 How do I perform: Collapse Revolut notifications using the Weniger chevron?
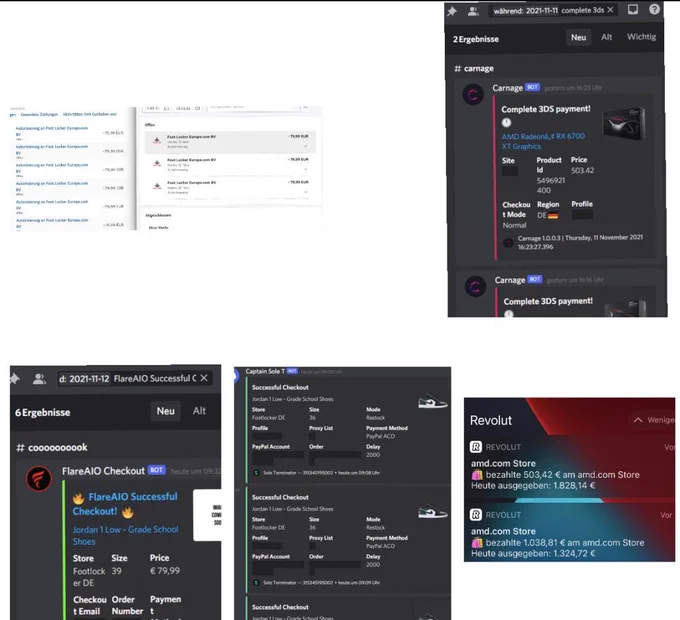(638, 420)
